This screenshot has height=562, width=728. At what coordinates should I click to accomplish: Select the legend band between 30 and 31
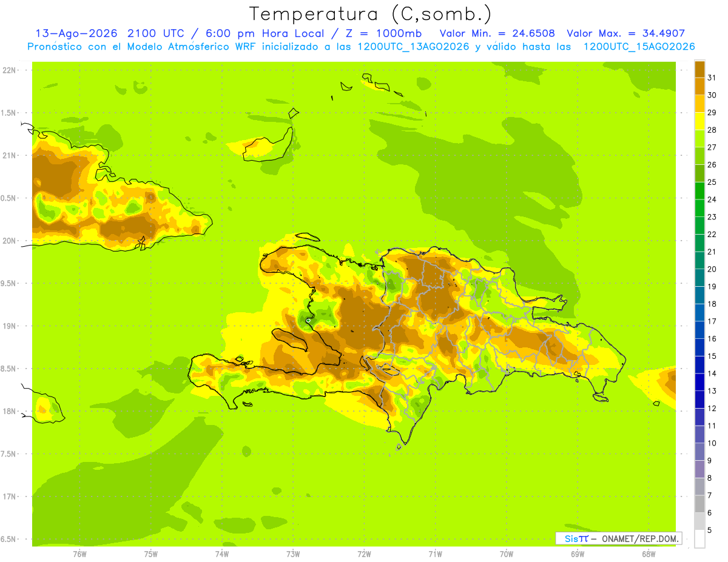[699, 86]
